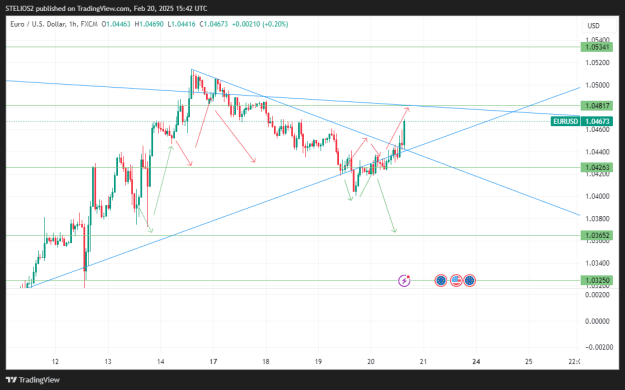This screenshot has height=390, width=625.
Task: Click date label 19 on the time axis
Action: [318, 362]
